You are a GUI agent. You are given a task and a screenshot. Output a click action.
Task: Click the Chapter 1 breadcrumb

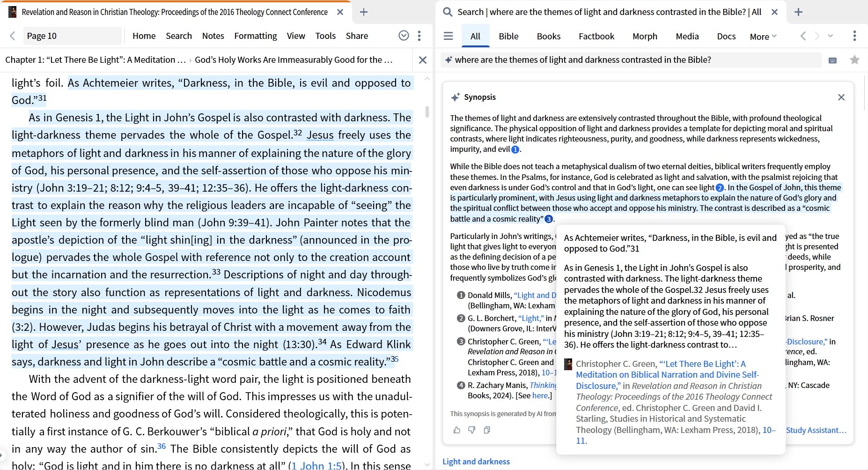click(x=96, y=60)
